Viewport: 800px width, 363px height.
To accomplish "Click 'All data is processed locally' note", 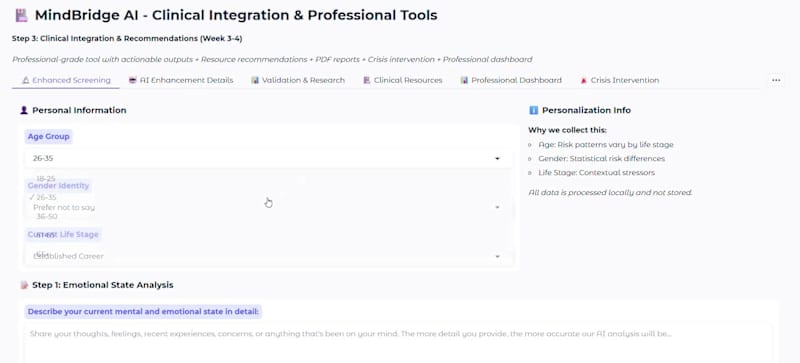I will pos(610,192).
